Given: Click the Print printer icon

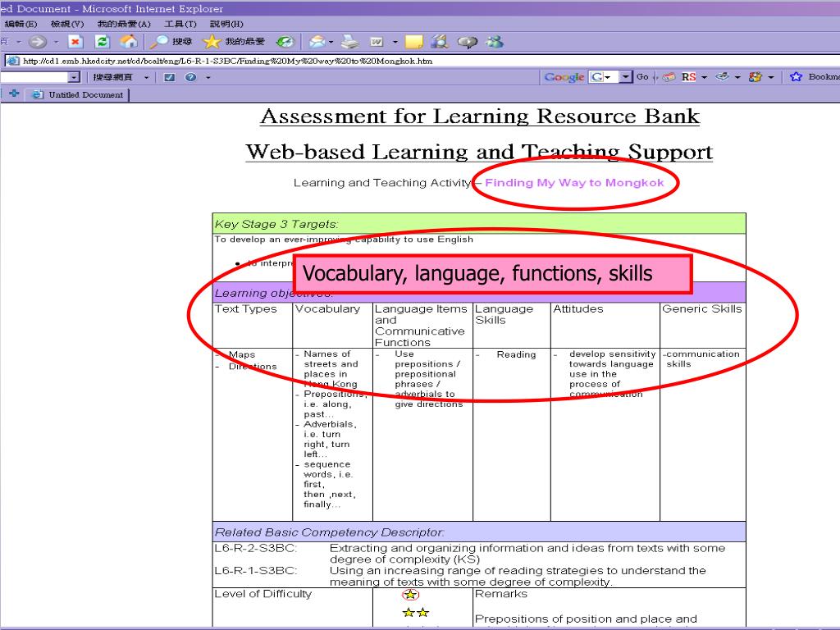Looking at the screenshot, I should 350,42.
